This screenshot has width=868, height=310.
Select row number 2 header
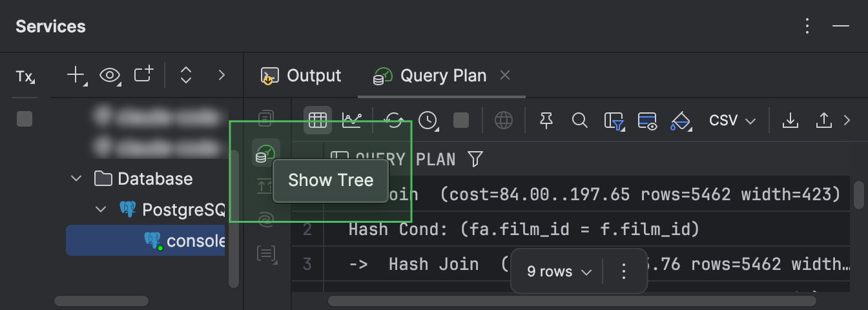pyautogui.click(x=307, y=229)
